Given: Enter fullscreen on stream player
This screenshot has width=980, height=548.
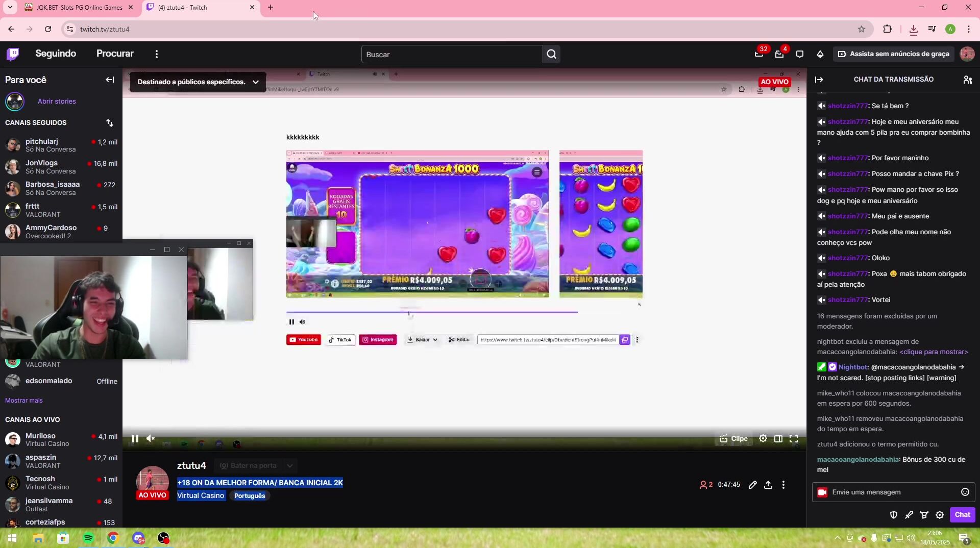Looking at the screenshot, I should 794,439.
